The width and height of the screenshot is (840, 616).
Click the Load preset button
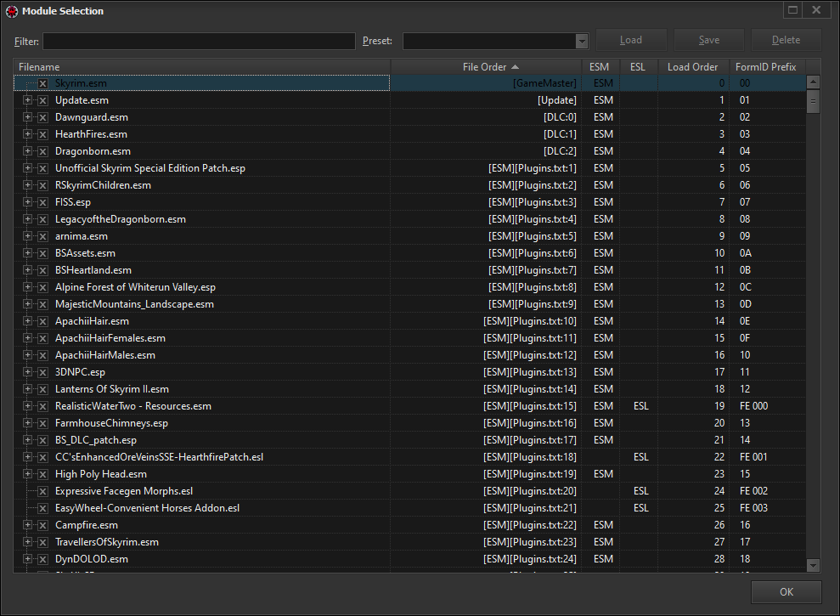click(x=631, y=40)
